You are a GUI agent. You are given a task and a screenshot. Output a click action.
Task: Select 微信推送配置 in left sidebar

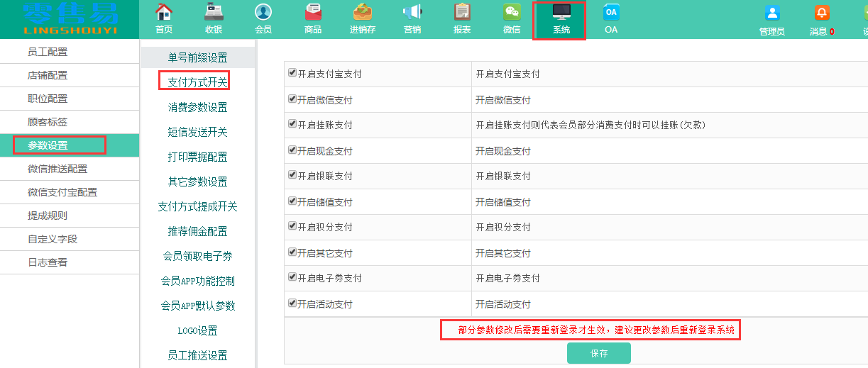click(x=70, y=169)
